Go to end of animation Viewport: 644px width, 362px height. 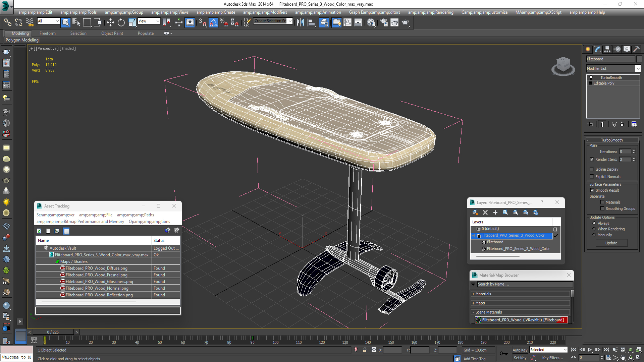[x=606, y=350]
